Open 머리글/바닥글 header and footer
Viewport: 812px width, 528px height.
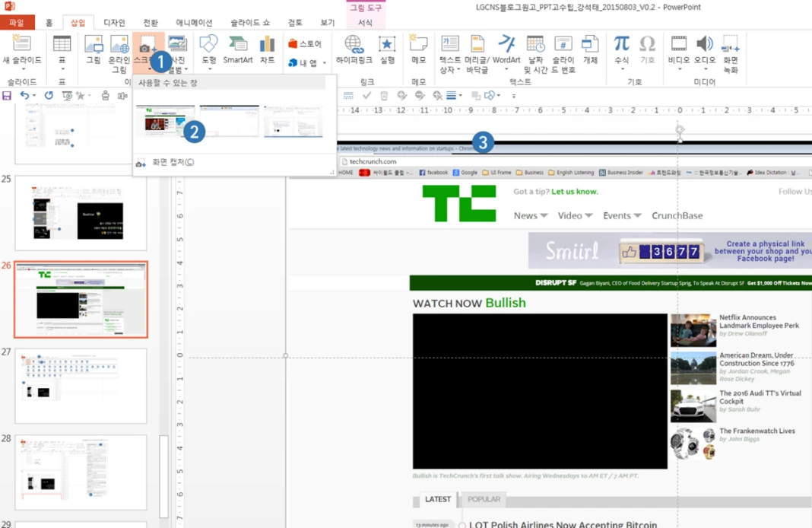(477, 54)
